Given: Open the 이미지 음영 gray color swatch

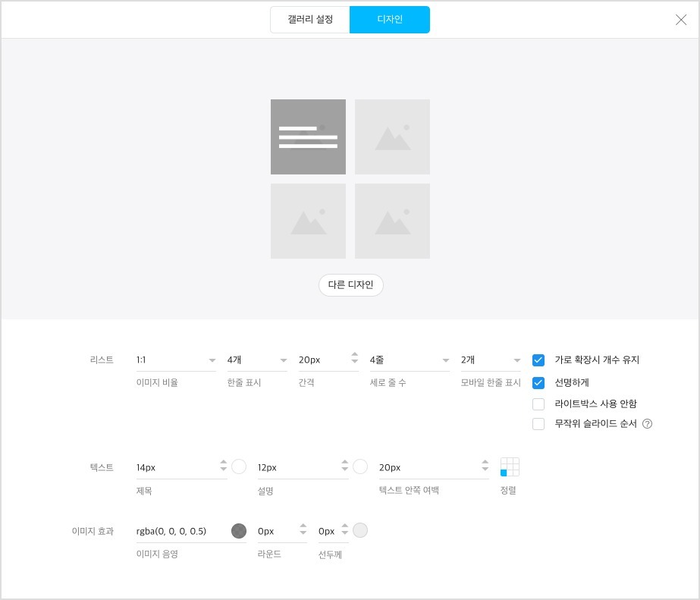Looking at the screenshot, I should (x=239, y=531).
